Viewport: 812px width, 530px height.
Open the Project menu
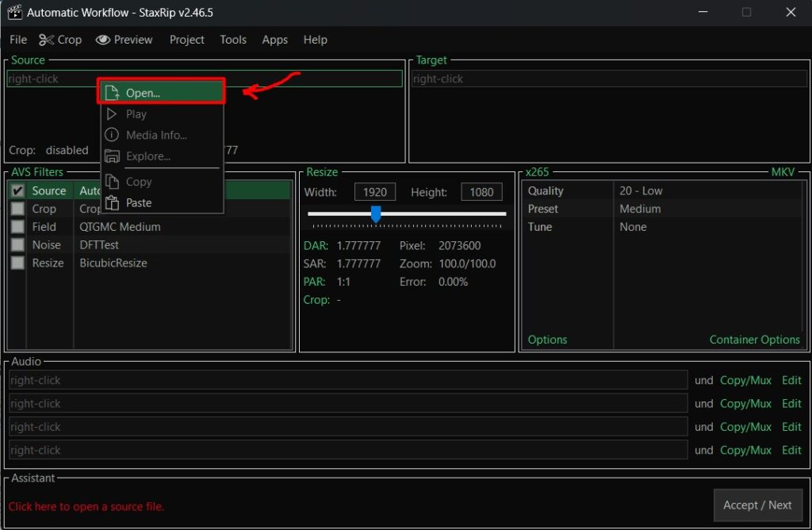(x=186, y=40)
